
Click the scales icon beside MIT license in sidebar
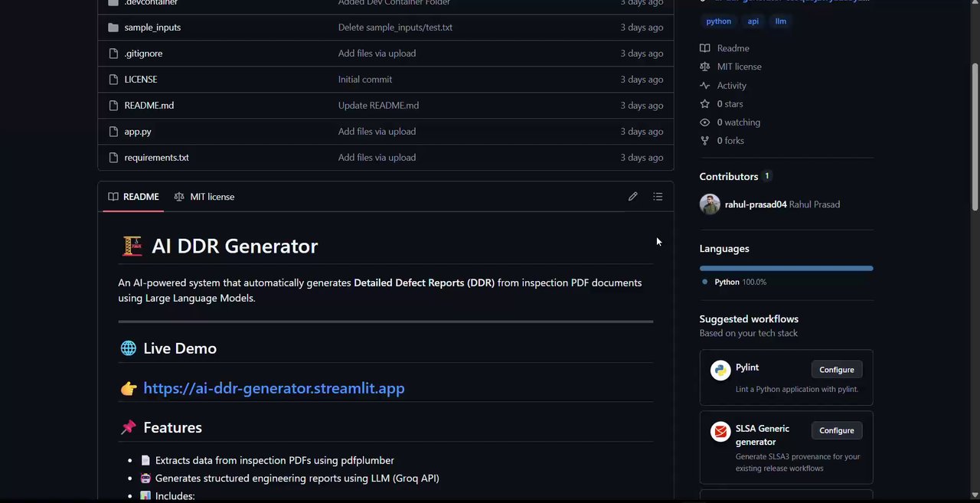[x=705, y=67]
